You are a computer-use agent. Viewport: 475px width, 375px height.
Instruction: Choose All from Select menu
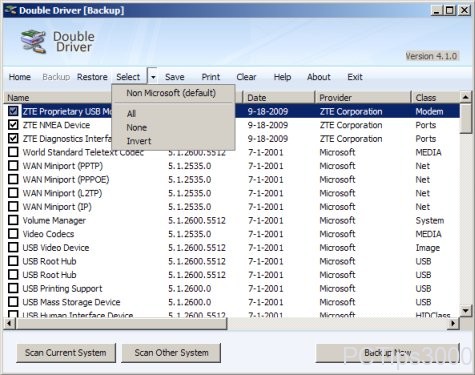click(131, 114)
